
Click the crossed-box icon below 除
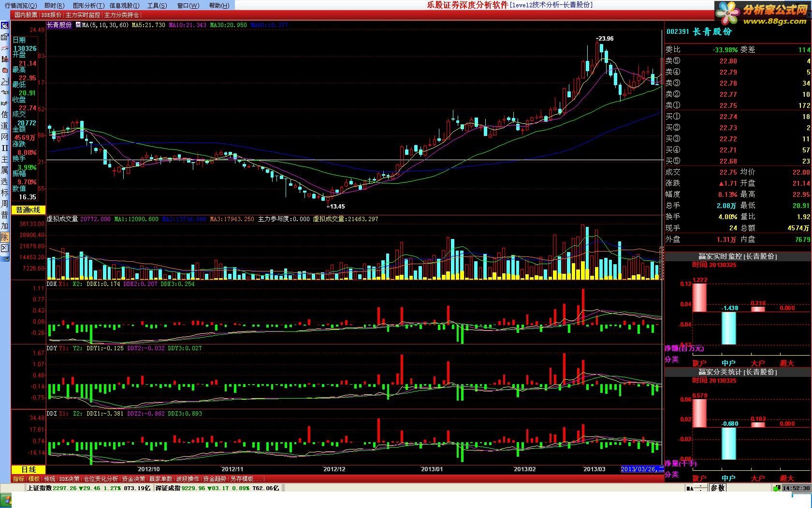click(x=4, y=248)
